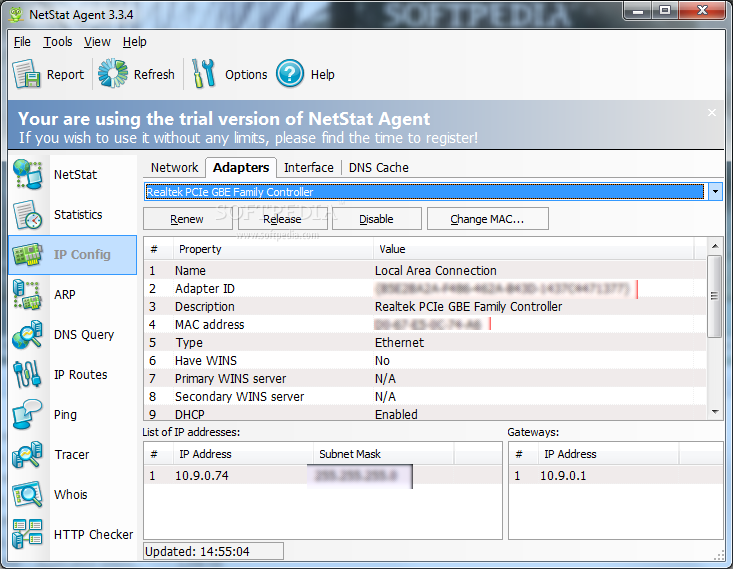This screenshot has width=733, height=569.
Task: Click the Change MAC... button
Action: pyautogui.click(x=487, y=219)
